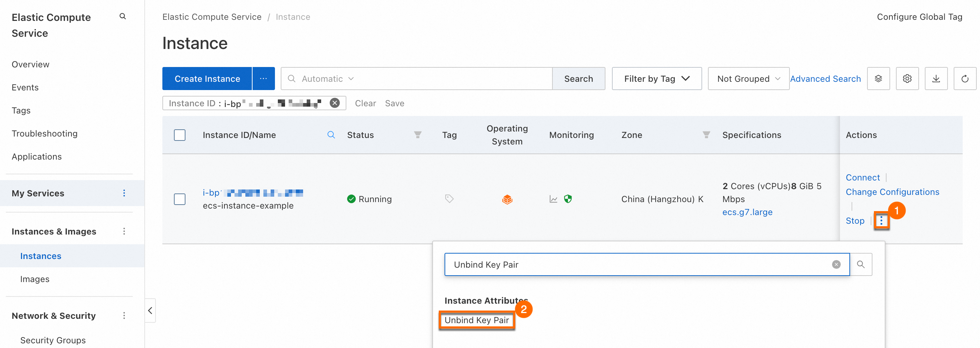This screenshot has width=980, height=348.
Task: Open the Advanced Search link
Action: pos(825,79)
